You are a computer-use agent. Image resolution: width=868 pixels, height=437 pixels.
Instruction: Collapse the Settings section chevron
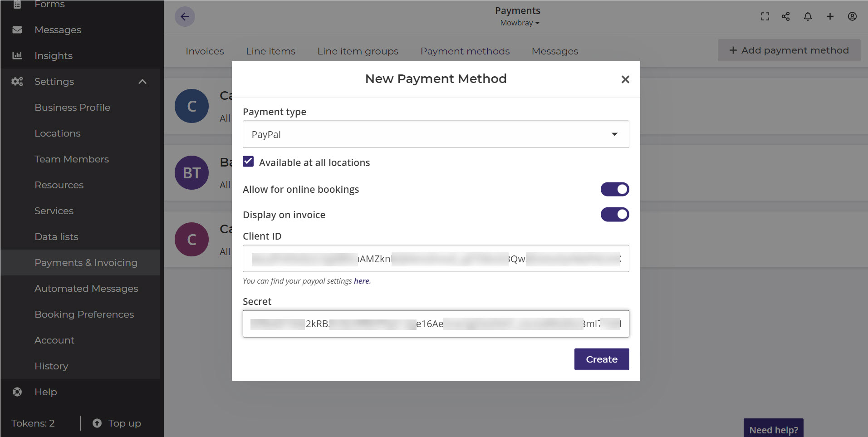click(142, 82)
